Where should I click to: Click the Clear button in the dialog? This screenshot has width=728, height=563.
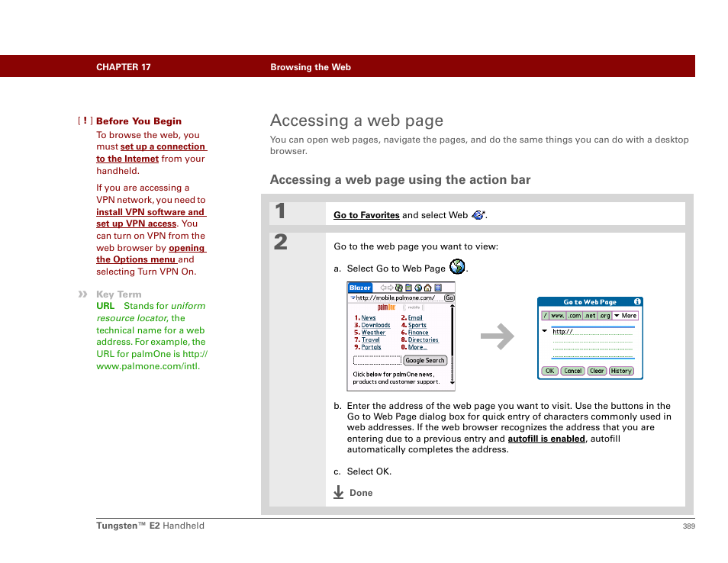click(x=597, y=371)
